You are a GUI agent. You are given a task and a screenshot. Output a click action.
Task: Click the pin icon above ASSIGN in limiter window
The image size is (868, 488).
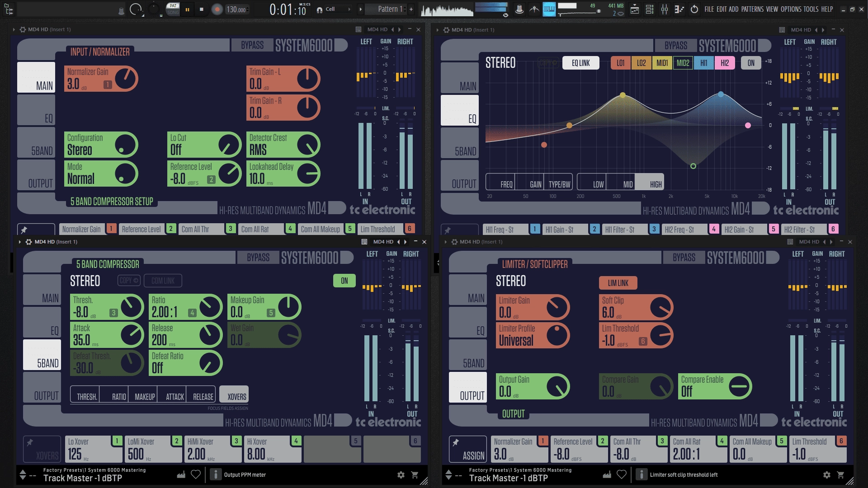(x=456, y=442)
